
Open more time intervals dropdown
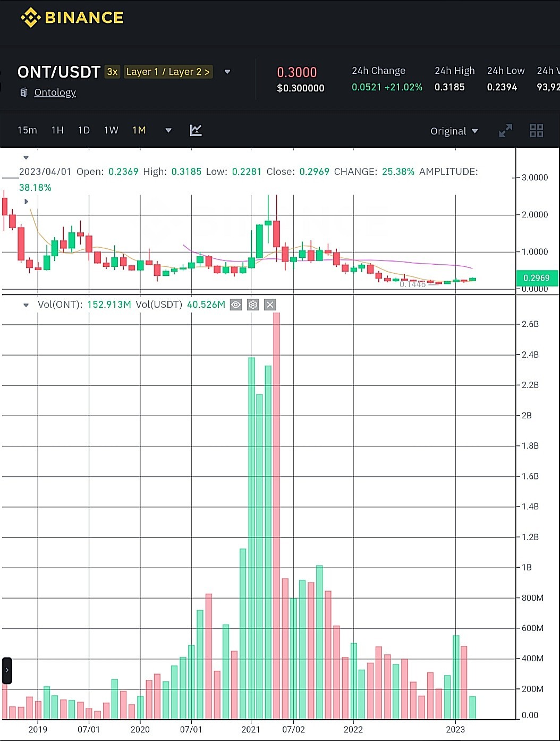tap(168, 130)
